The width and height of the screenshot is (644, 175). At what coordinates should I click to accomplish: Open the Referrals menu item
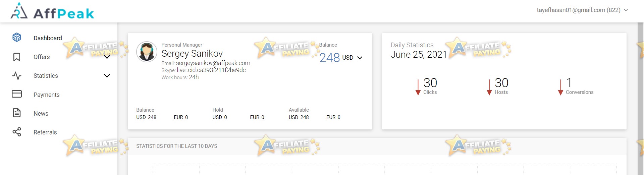tap(45, 132)
